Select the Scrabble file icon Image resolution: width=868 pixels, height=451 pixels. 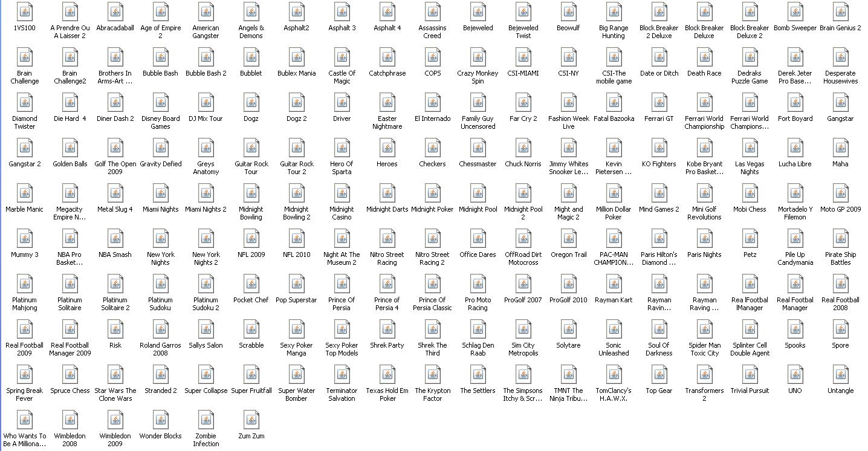point(251,329)
